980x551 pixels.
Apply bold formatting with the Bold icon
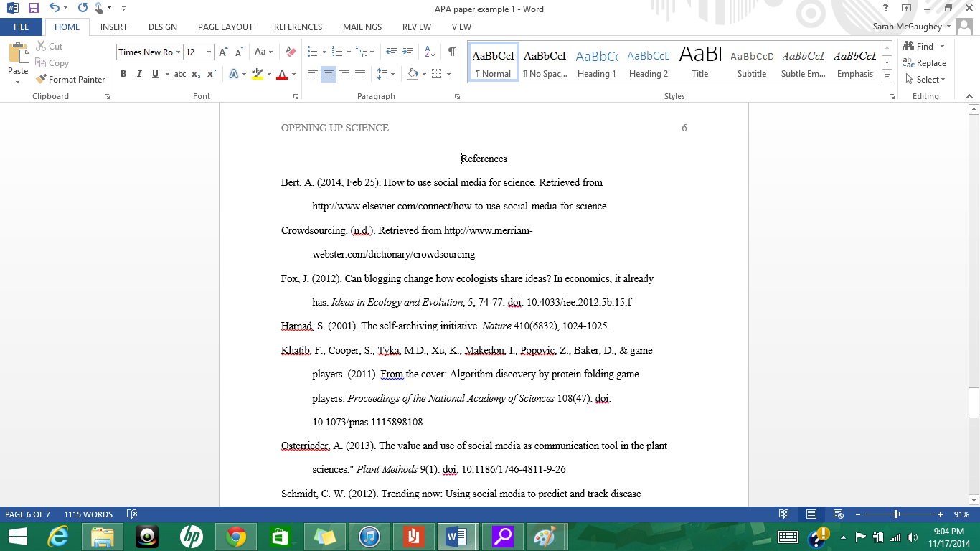(x=123, y=74)
